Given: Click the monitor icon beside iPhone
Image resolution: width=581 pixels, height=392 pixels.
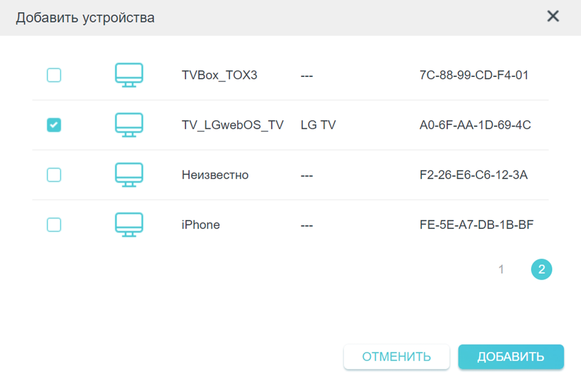Looking at the screenshot, I should pos(129,225).
